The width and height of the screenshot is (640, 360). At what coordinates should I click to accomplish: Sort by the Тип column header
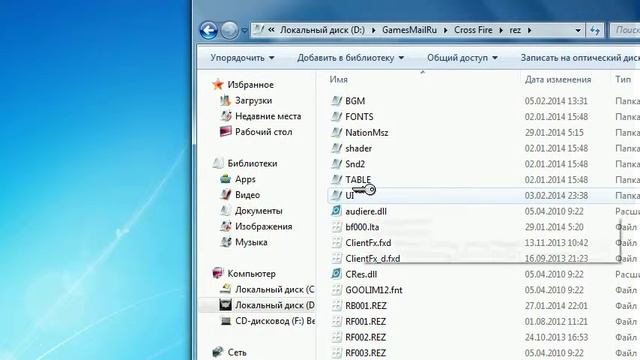pyautogui.click(x=623, y=80)
